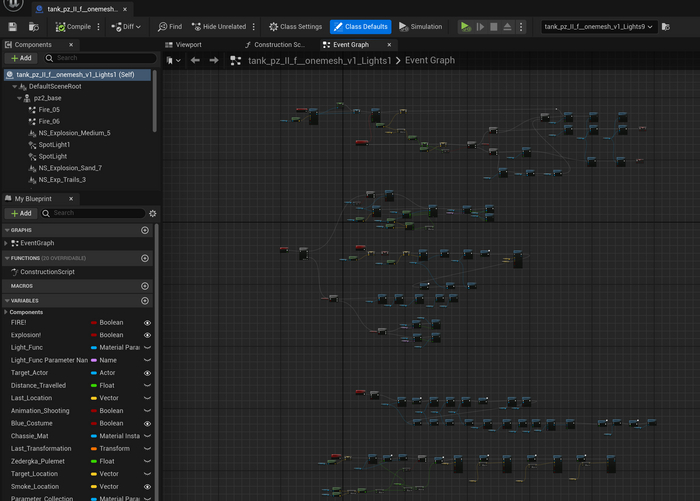Toggle visibility eye for FIRE! variable
Viewport: 700px width, 501px height.
pos(147,323)
